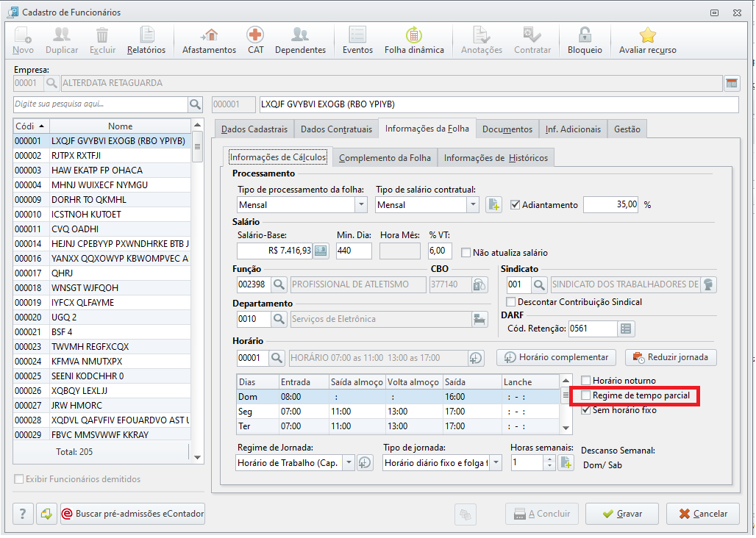
Task: Open Dependentes from the toolbar
Action: (x=300, y=40)
